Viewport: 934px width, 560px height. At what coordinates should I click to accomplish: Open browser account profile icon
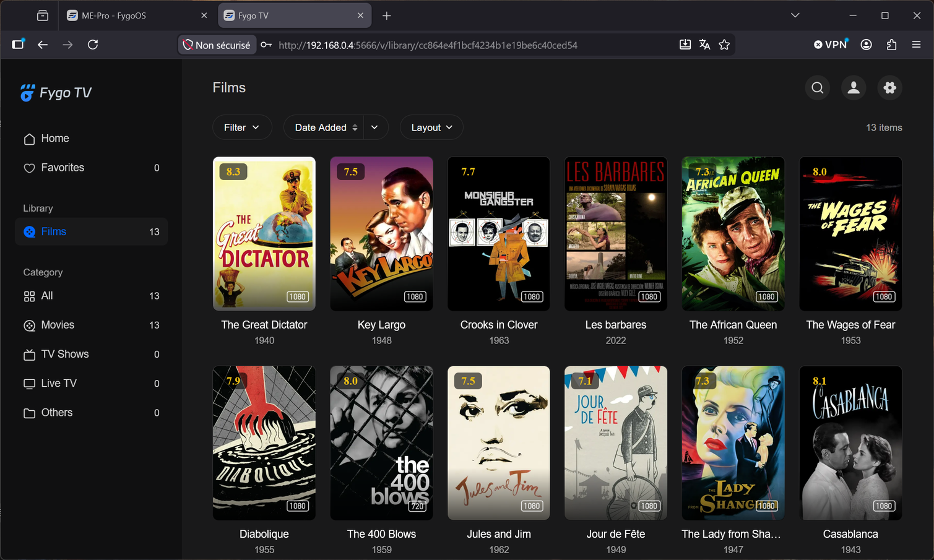click(x=867, y=45)
